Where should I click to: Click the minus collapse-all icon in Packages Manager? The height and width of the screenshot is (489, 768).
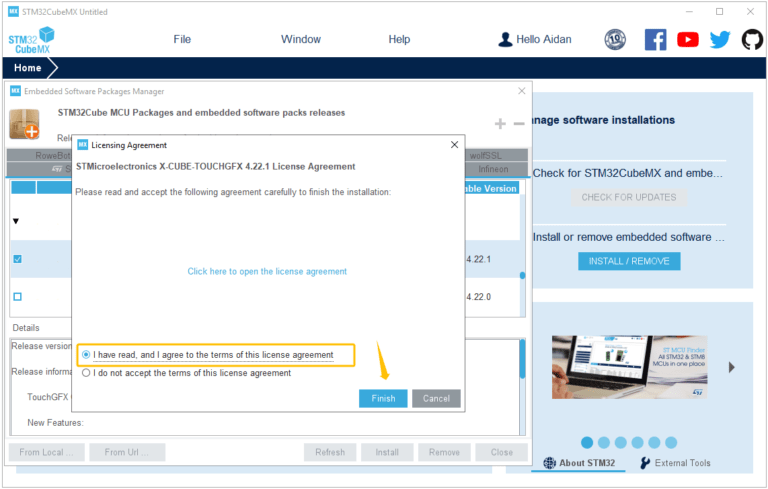click(x=519, y=123)
